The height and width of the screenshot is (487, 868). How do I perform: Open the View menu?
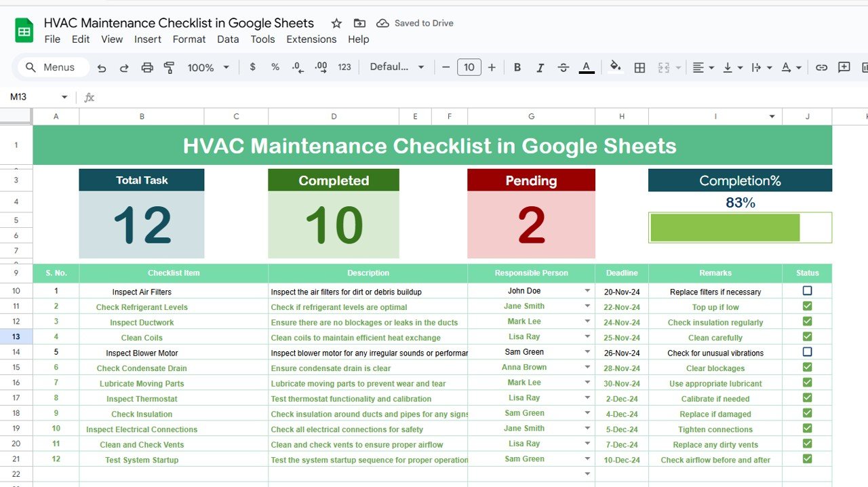112,39
